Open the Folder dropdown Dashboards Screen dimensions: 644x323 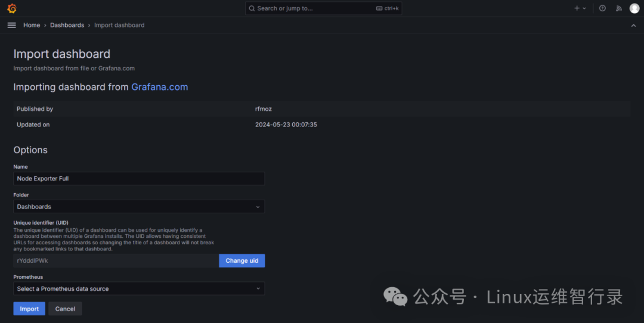[x=139, y=206]
